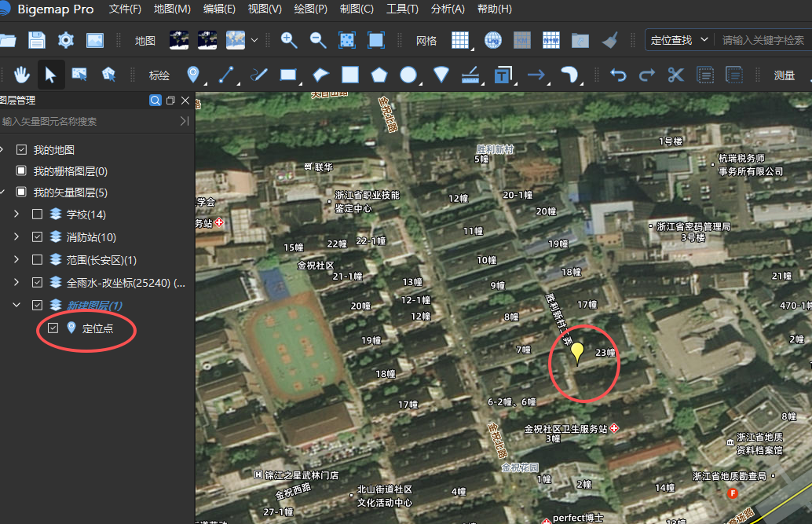The height and width of the screenshot is (524, 812).
Task: Expand the 范围(长安区)(1) layer
Action: [x=16, y=260]
